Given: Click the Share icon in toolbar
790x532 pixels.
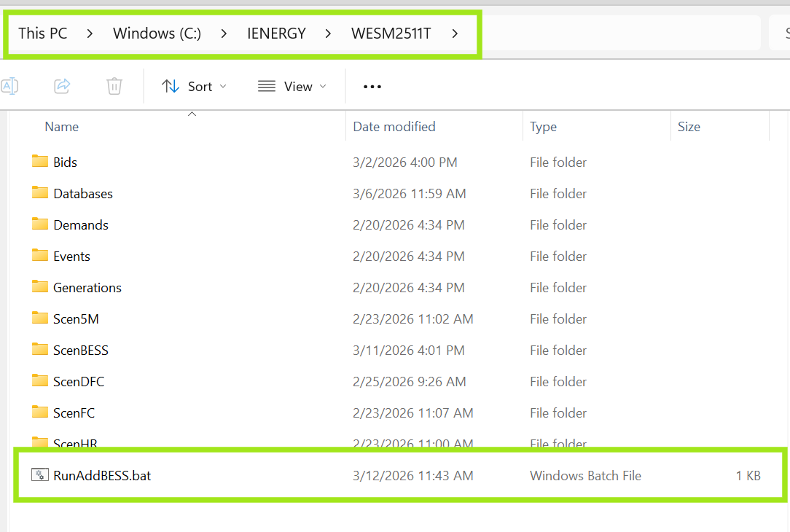Looking at the screenshot, I should tap(62, 86).
